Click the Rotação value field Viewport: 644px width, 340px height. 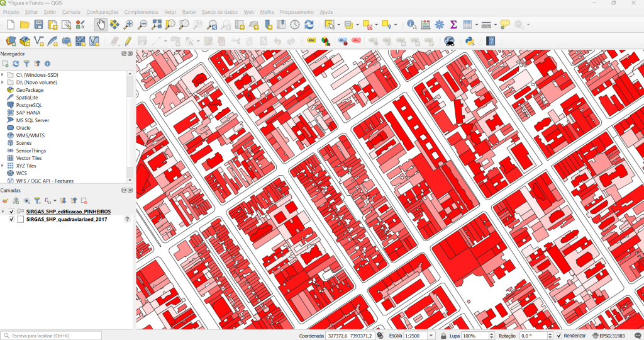click(534, 336)
